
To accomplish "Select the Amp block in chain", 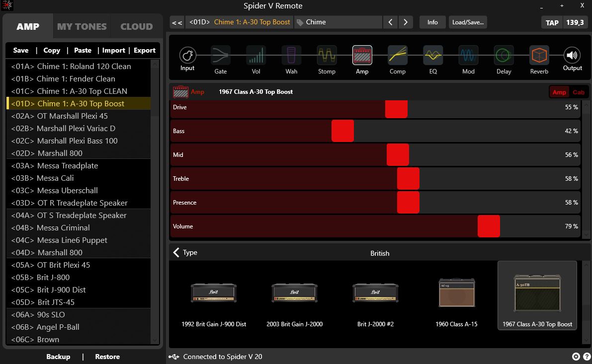I will pos(362,56).
